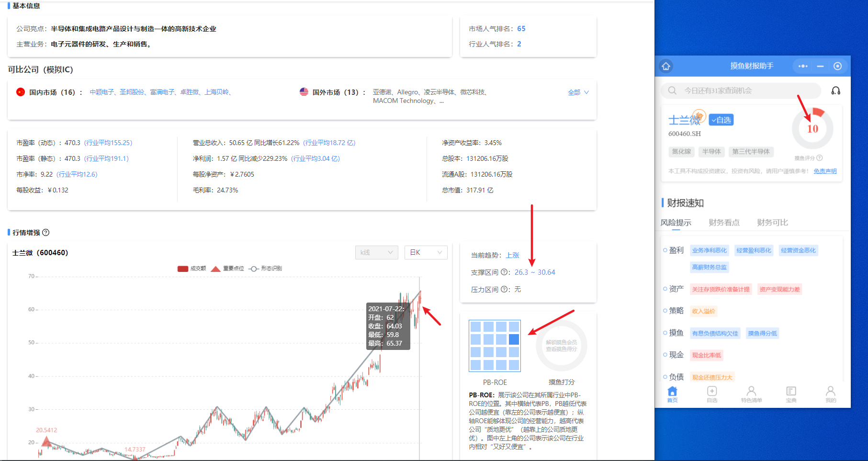Click the 经营资金恶化 risk tag
Screen dimensions: 868x461
[x=798, y=250]
